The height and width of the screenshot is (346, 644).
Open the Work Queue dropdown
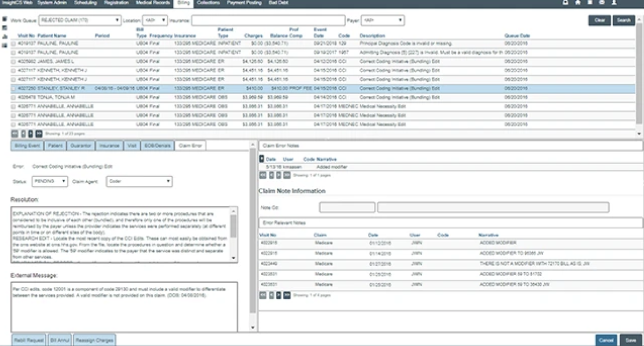[80, 20]
